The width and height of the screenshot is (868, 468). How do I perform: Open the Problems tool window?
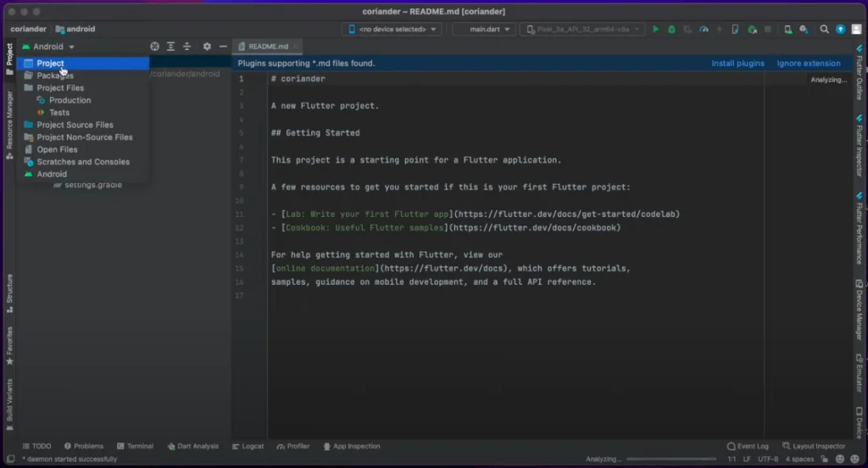point(84,446)
